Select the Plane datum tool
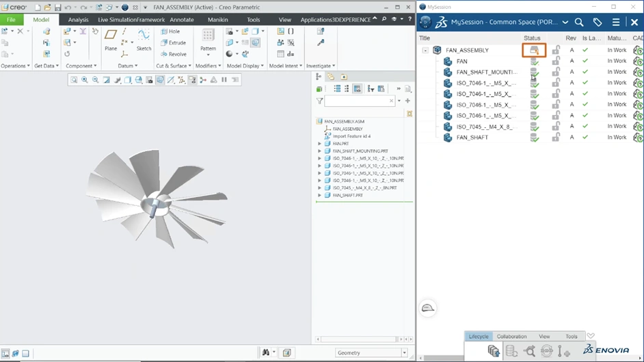 tap(111, 40)
